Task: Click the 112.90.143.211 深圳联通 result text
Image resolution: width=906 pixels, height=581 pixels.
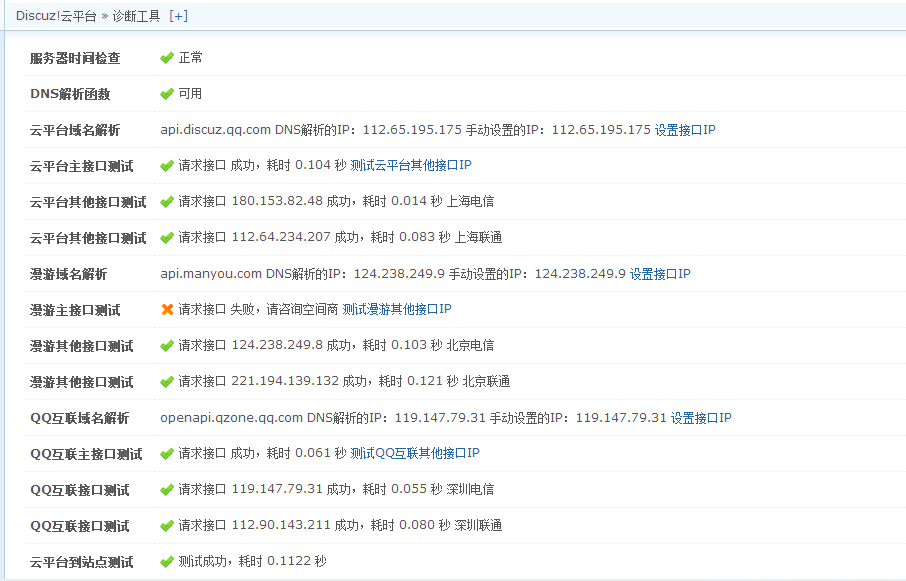Action: [340, 525]
